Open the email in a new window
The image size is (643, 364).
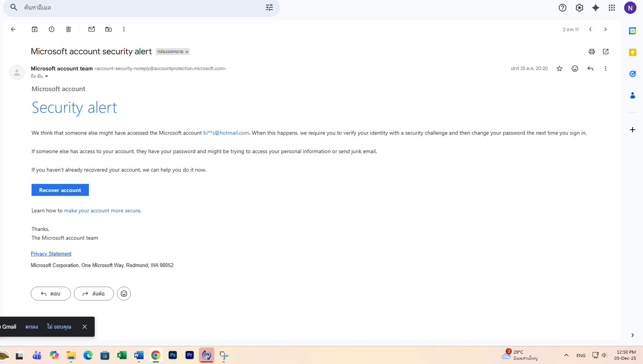point(606,52)
